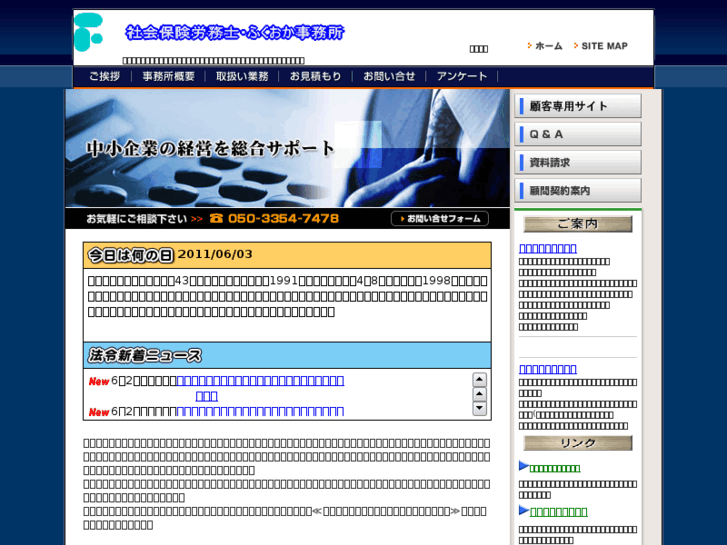The image size is (727, 545).
Task: Click blue arrow icon beside second リンク entry
Action: 524,510
